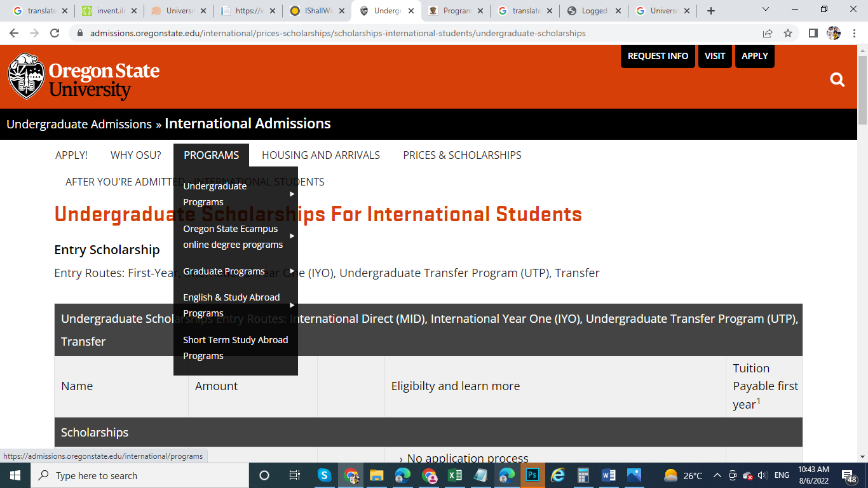Screen dimensions: 868x488
Task: Select English & Study Abroad Programs
Action: tap(231, 305)
